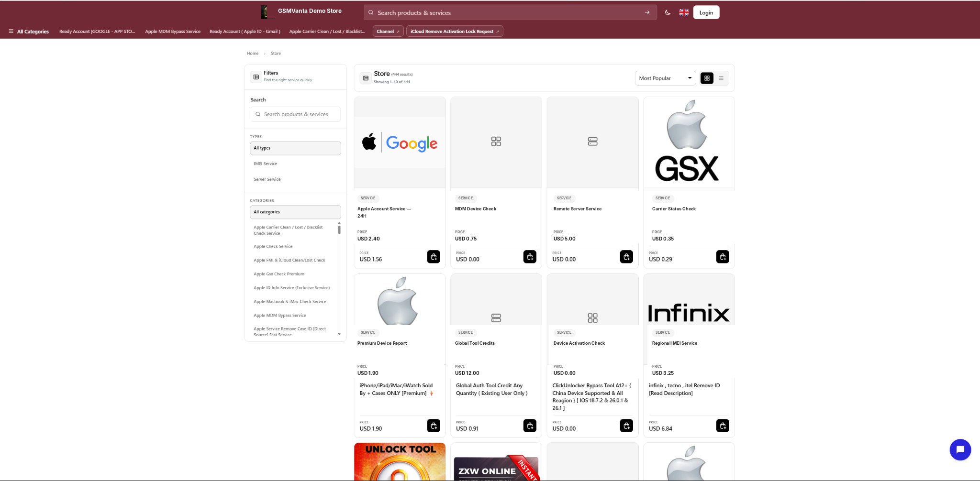This screenshot has height=481, width=980.
Task: Switch to list view layout
Action: pos(721,78)
